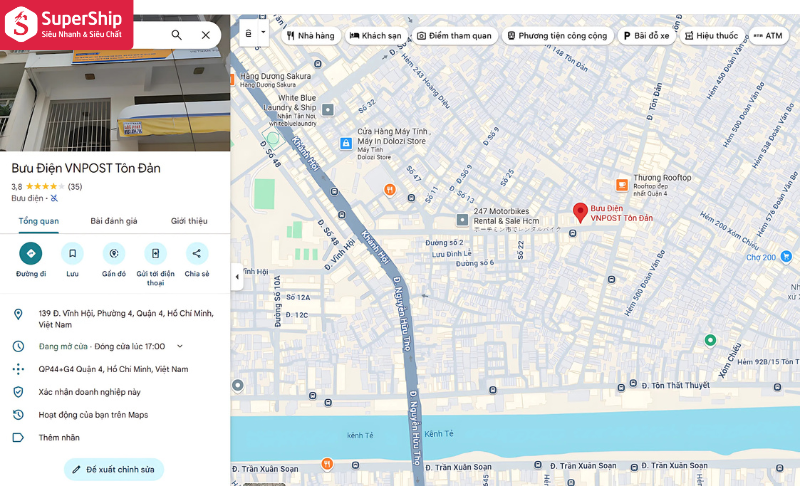Click 247 Motorbikes Rental marker
Viewport: 800px width, 500px height.
click(462, 220)
